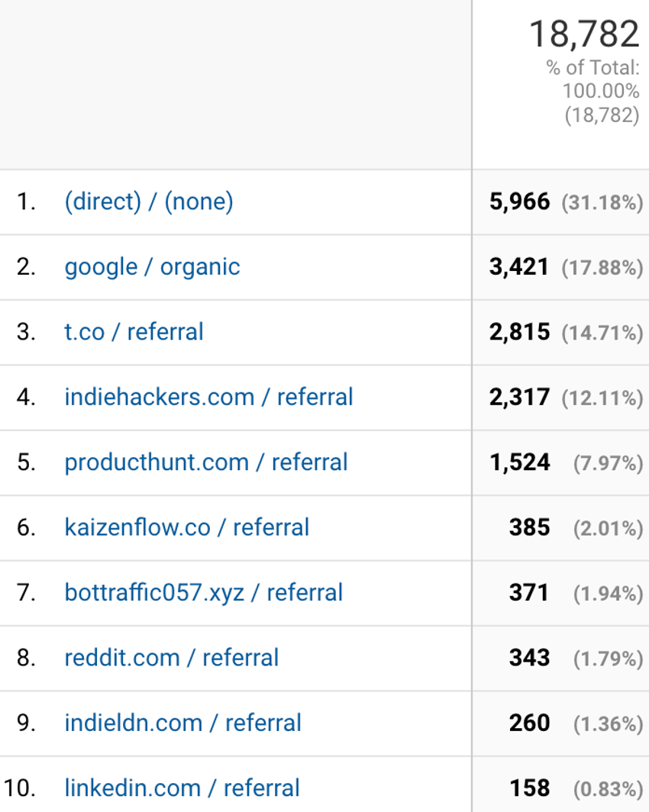
Task: Open the linkedin.com / referral link
Action: point(182,788)
